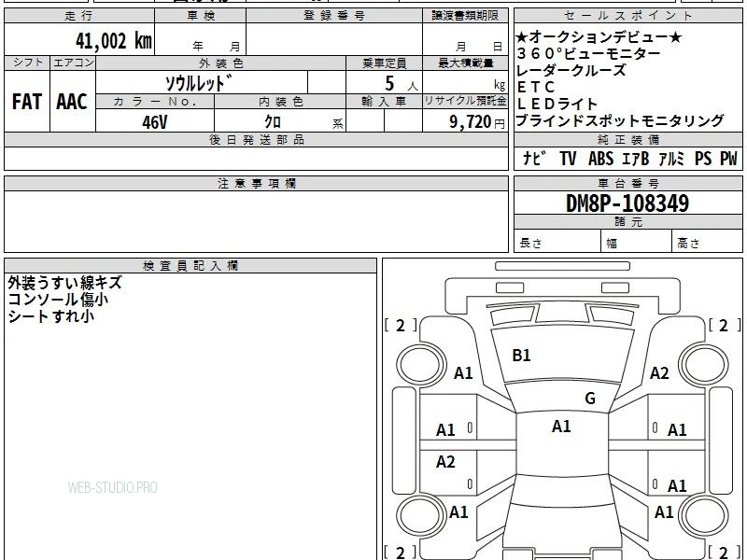747x560 pixels.
Task: Click the 車検 column header
Action: pyautogui.click(x=201, y=16)
